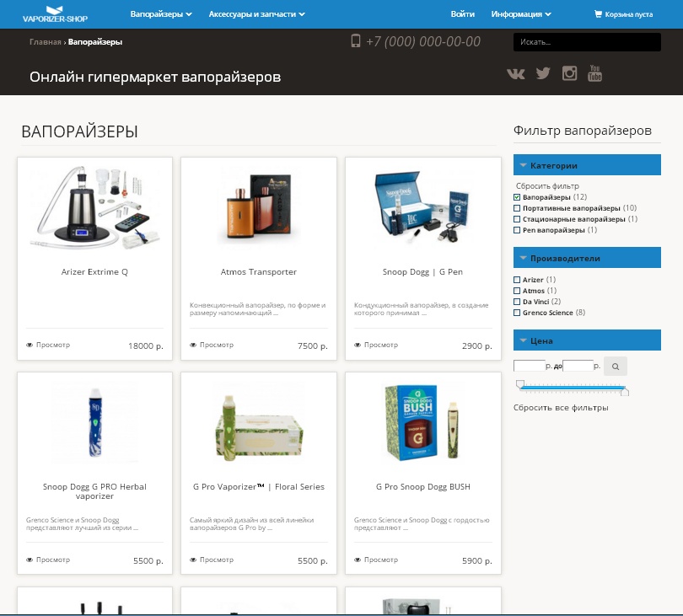
Task: Click Вапорайзеры breadcrumb item
Action: (95, 42)
